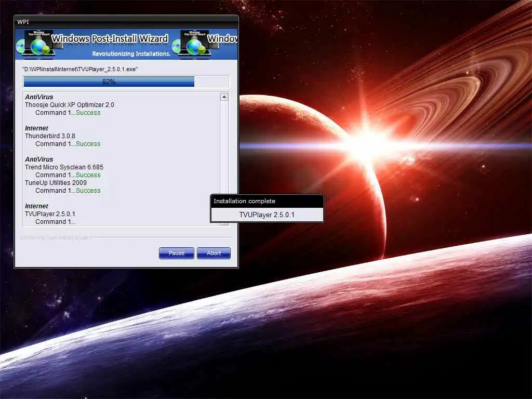Click Success status under TuneUp Utilities 2009
Screen dimensions: 532x399
click(88, 191)
